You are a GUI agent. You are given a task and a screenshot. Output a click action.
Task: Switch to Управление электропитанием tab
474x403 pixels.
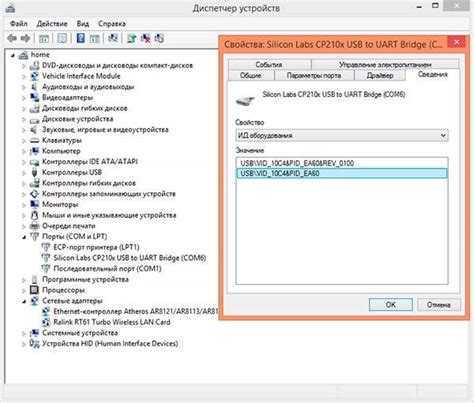point(385,64)
